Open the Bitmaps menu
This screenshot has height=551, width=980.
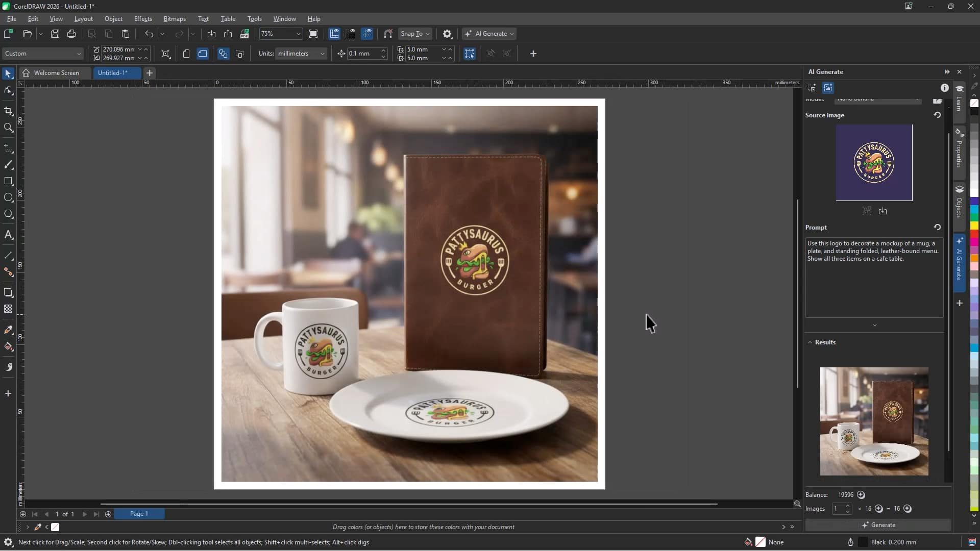point(175,19)
